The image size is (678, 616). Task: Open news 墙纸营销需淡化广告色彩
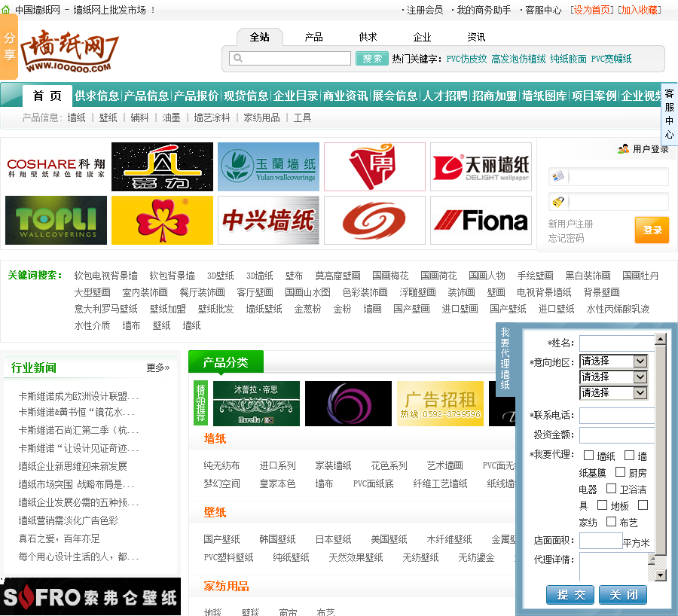click(x=69, y=520)
